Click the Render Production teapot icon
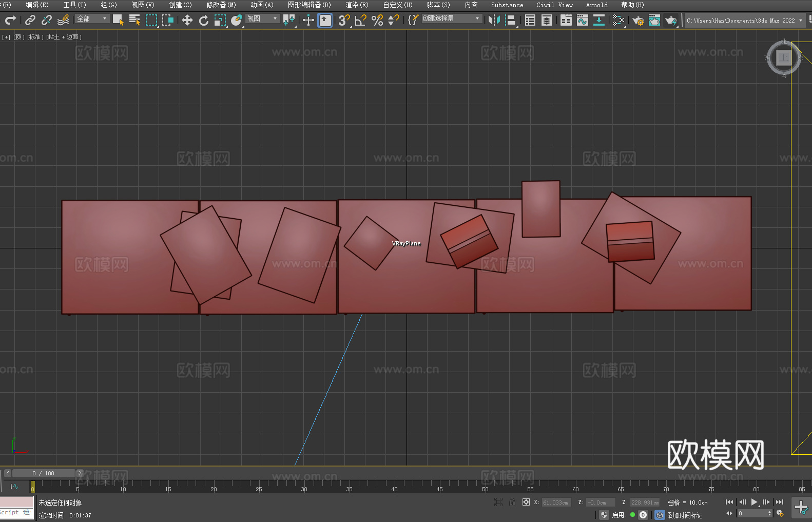This screenshot has width=812, height=522. (671, 20)
